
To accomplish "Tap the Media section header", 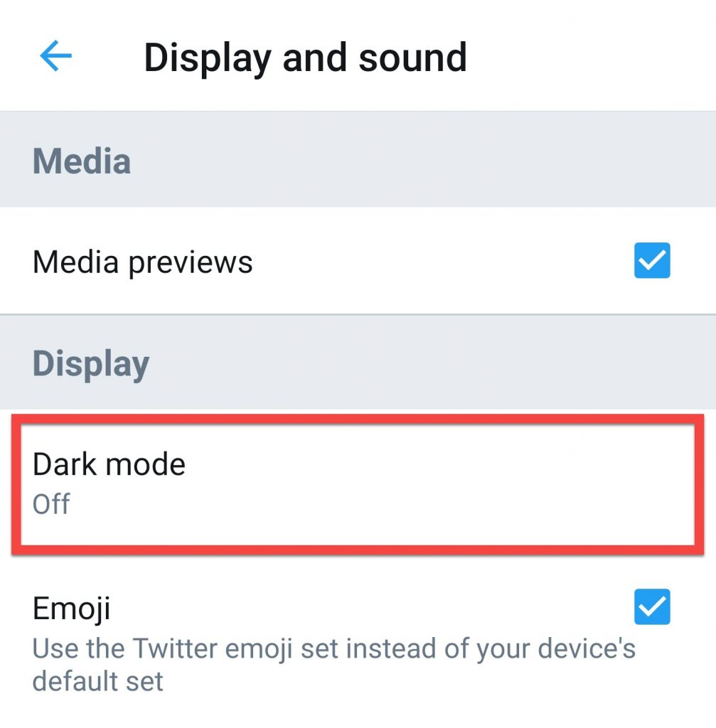I will tap(82, 161).
